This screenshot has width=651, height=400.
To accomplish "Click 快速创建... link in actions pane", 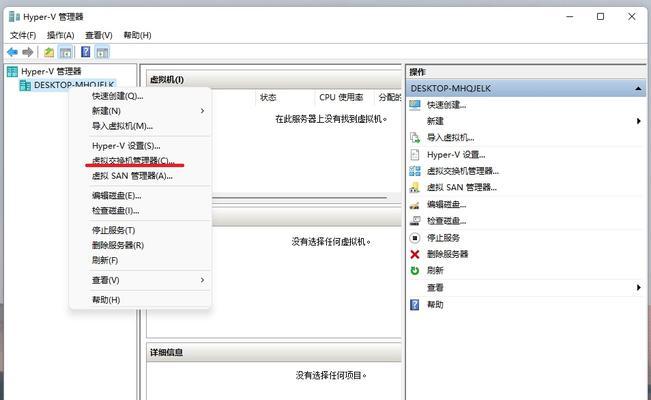I will pyautogui.click(x=446, y=105).
